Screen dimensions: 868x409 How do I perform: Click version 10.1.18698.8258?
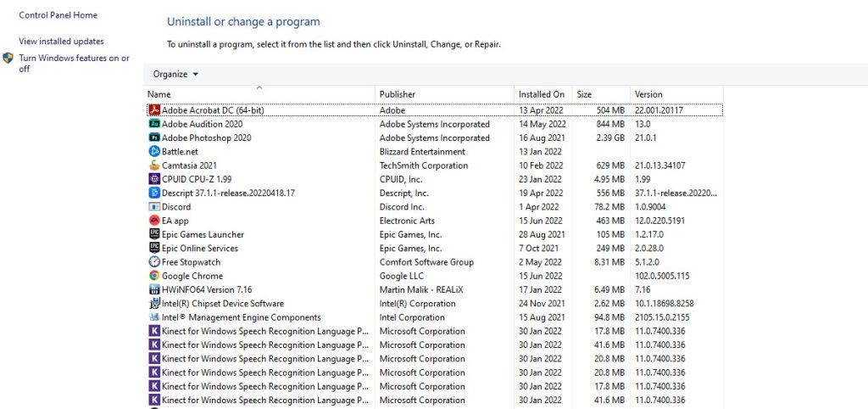click(665, 303)
